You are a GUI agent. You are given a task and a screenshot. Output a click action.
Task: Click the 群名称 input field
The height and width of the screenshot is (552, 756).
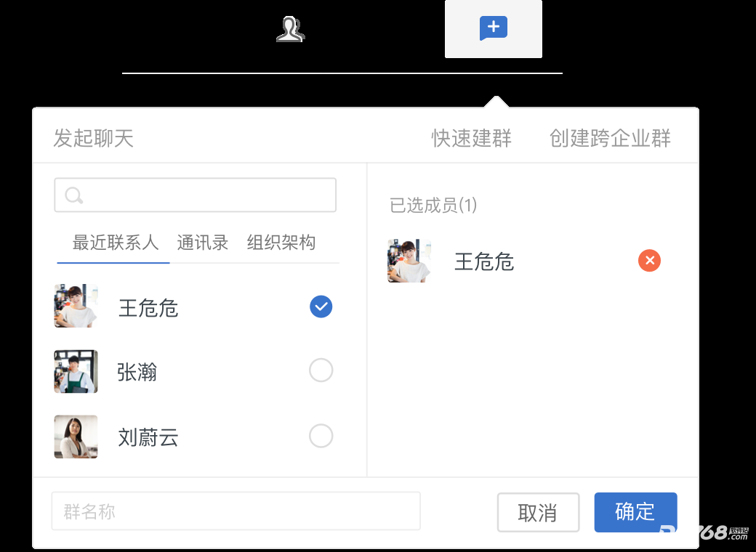[236, 511]
